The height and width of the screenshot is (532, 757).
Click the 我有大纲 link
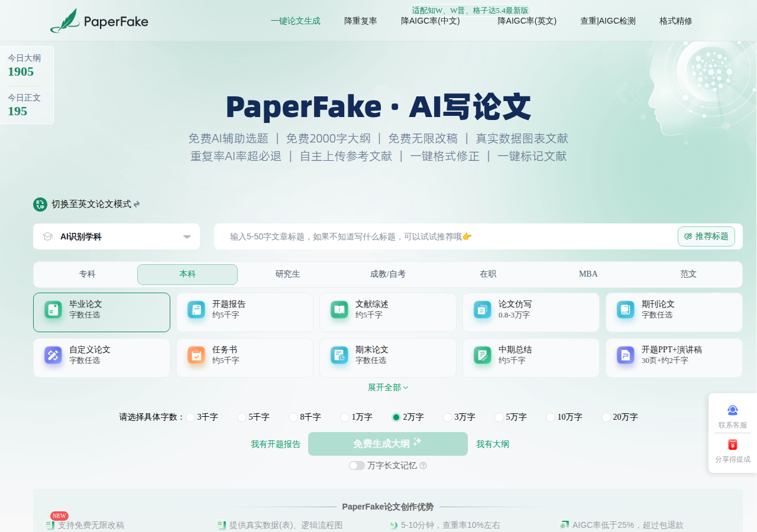click(x=493, y=444)
